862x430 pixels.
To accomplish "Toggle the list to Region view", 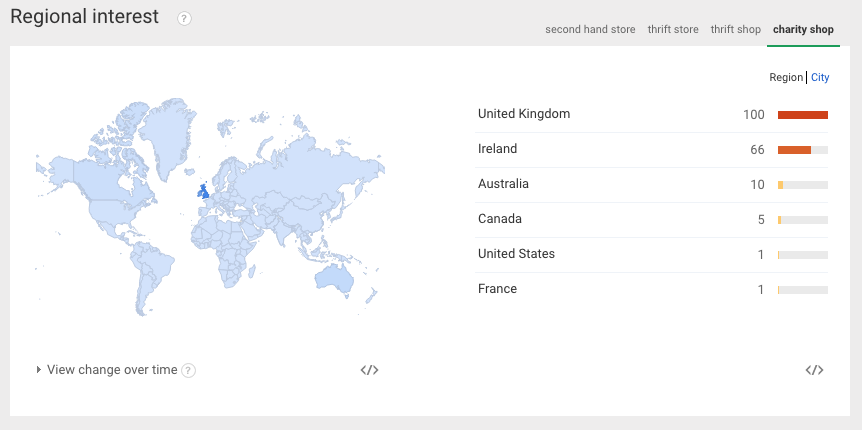I will point(786,78).
